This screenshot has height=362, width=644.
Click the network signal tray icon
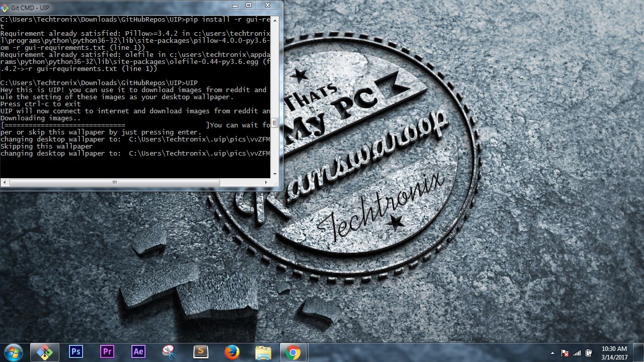(577, 353)
